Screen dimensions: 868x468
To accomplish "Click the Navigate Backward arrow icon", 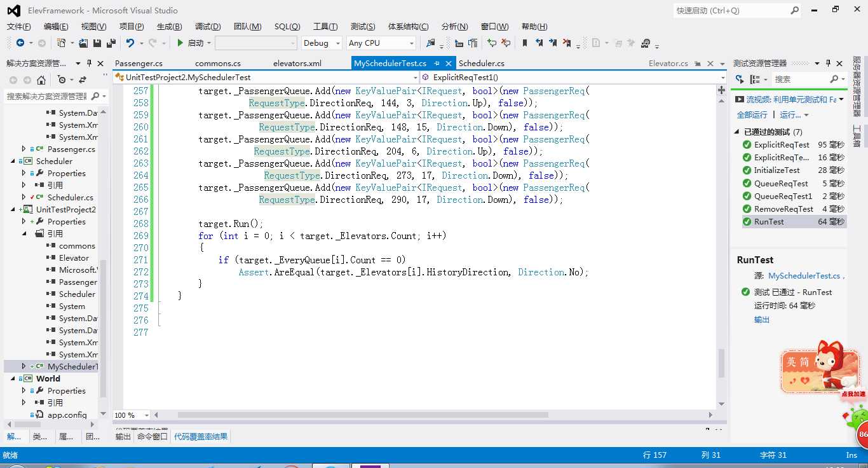I will [x=20, y=43].
